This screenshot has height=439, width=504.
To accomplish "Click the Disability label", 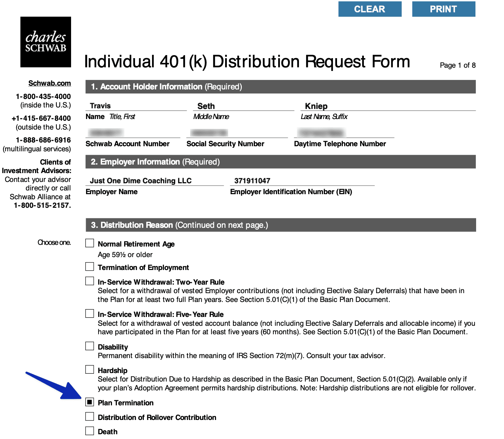I will pyautogui.click(x=113, y=347).
